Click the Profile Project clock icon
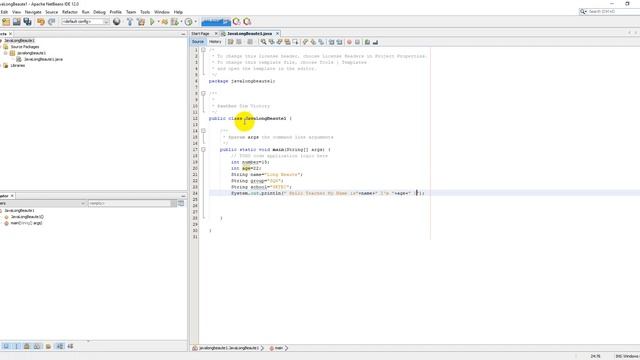This screenshot has width=640, height=360. (189, 22)
